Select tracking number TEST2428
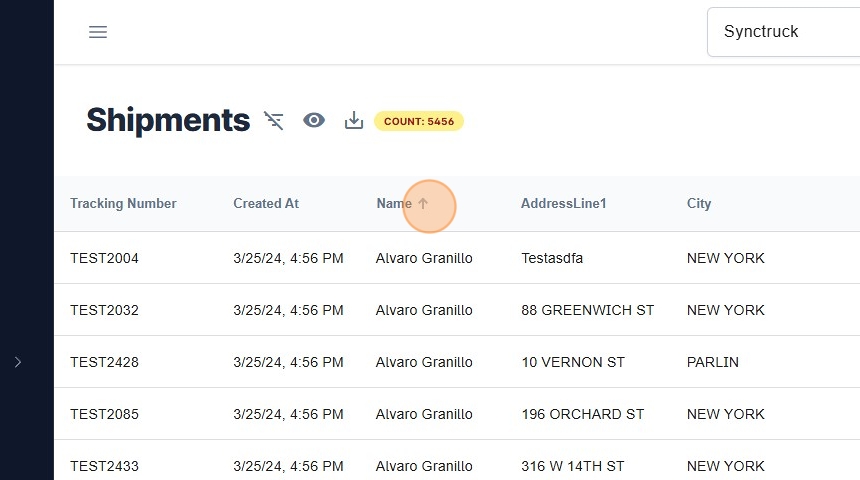This screenshot has height=480, width=860. coord(104,362)
